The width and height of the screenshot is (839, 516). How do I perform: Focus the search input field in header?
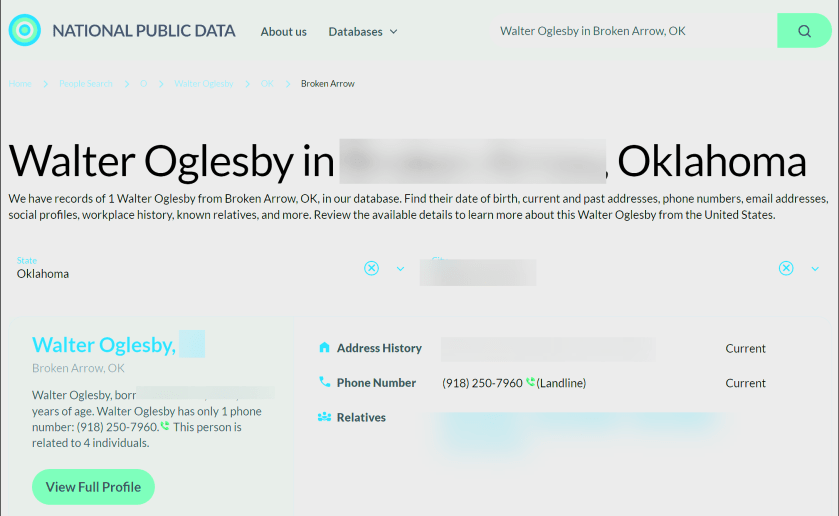pyautogui.click(x=620, y=31)
